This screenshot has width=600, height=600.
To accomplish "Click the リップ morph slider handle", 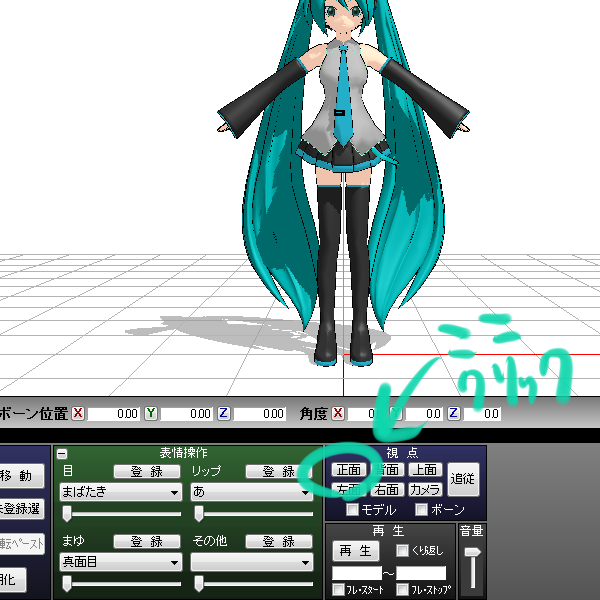I will 199,514.
